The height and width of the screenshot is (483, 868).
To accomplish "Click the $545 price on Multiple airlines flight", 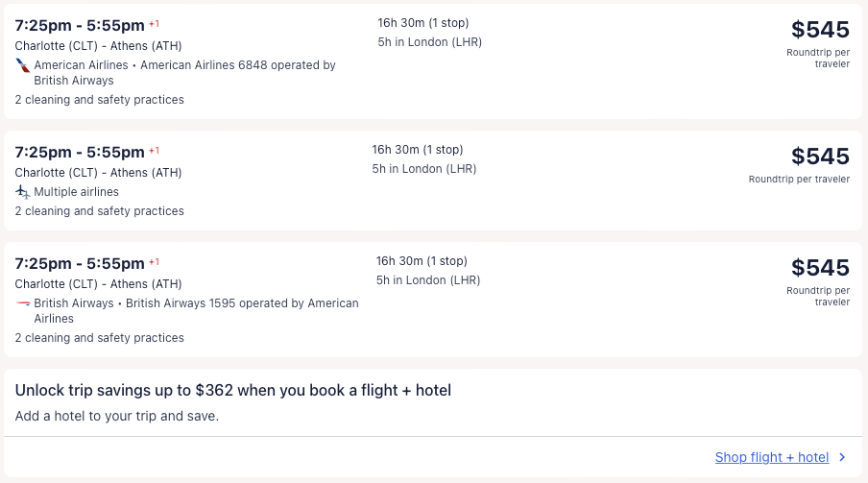I will [x=820, y=157].
